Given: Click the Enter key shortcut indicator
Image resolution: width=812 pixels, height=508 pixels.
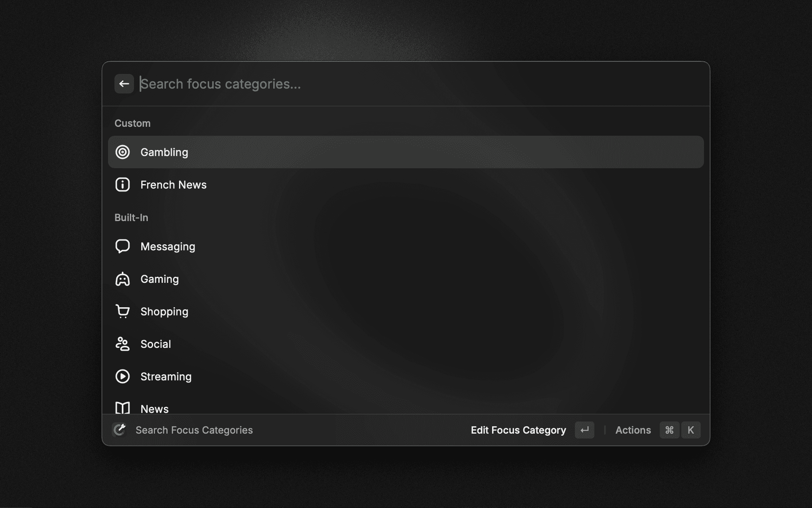Looking at the screenshot, I should (585, 430).
